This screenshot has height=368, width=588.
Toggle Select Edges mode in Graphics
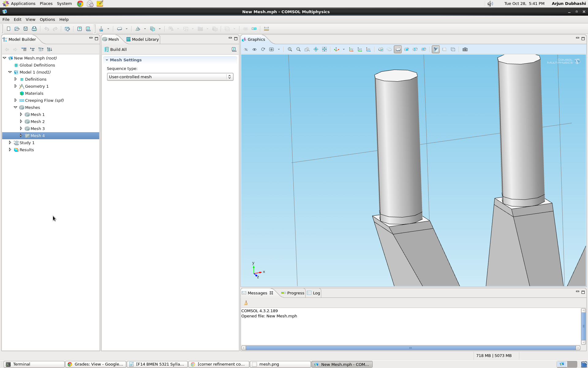(415, 49)
